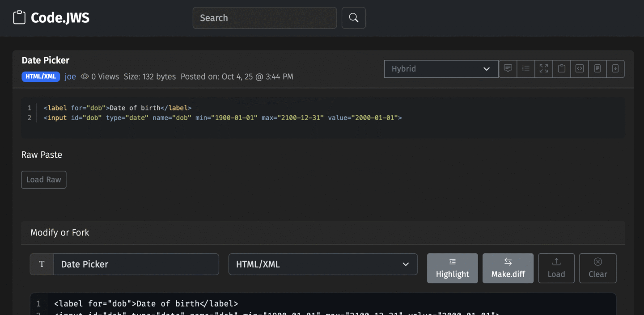Clear the editor with Clear button
Image resolution: width=644 pixels, height=315 pixels.
597,268
